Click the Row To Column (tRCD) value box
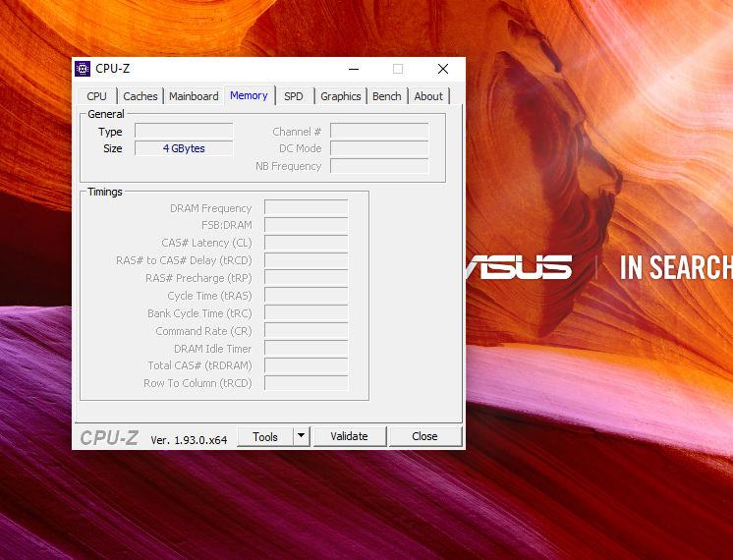 307,383
